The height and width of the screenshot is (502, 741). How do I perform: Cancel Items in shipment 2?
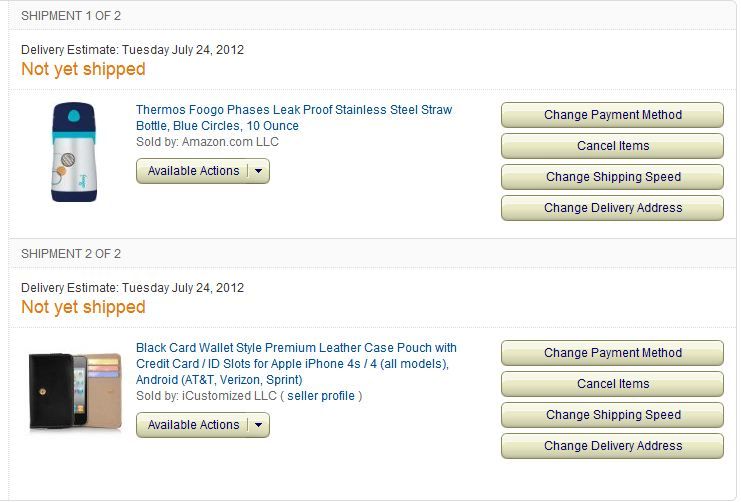(612, 384)
